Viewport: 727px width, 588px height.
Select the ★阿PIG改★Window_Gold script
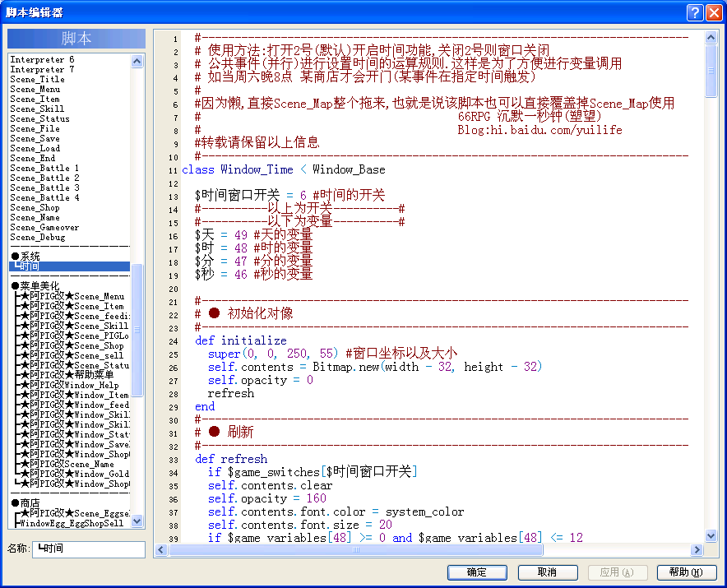tap(70, 474)
